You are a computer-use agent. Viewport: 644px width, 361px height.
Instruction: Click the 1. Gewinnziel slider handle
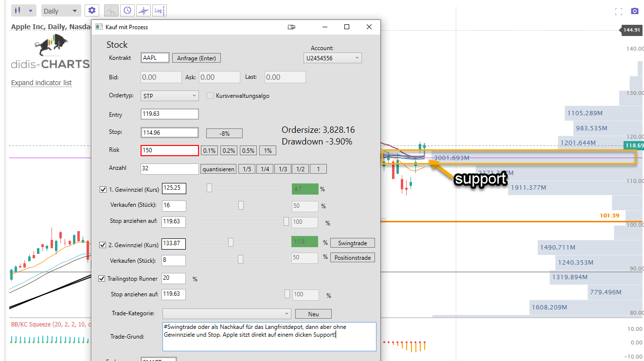coord(210,188)
